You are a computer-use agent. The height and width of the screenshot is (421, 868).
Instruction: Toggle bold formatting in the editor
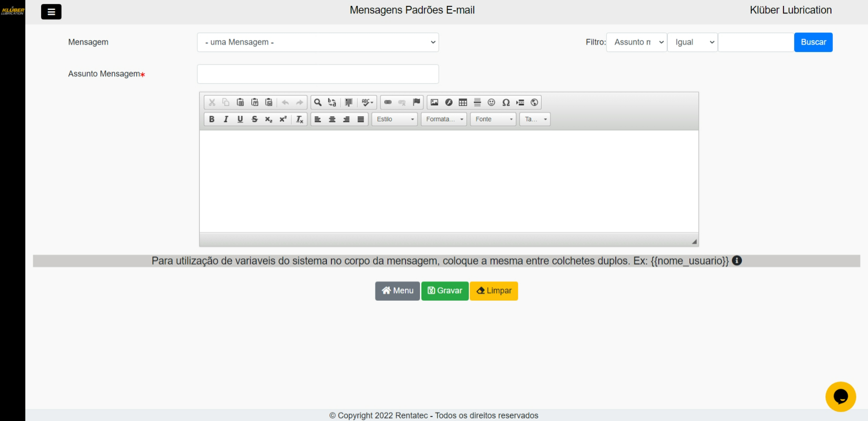pos(212,119)
